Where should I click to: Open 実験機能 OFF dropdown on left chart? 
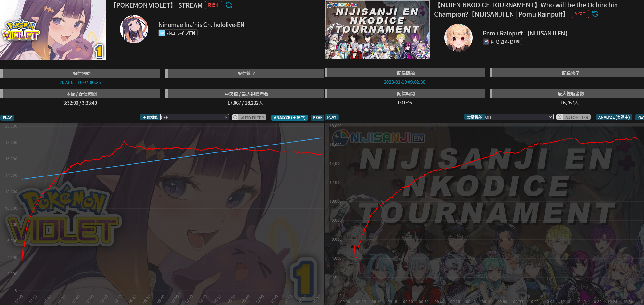tap(195, 118)
